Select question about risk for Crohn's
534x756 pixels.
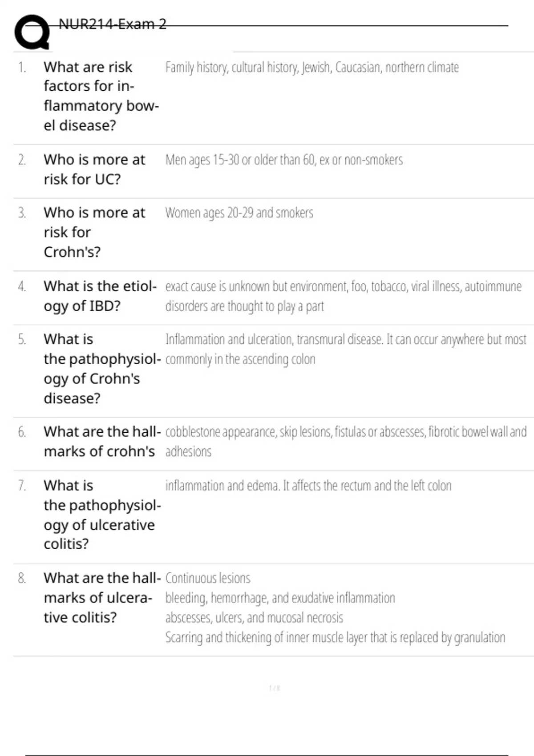pos(94,232)
